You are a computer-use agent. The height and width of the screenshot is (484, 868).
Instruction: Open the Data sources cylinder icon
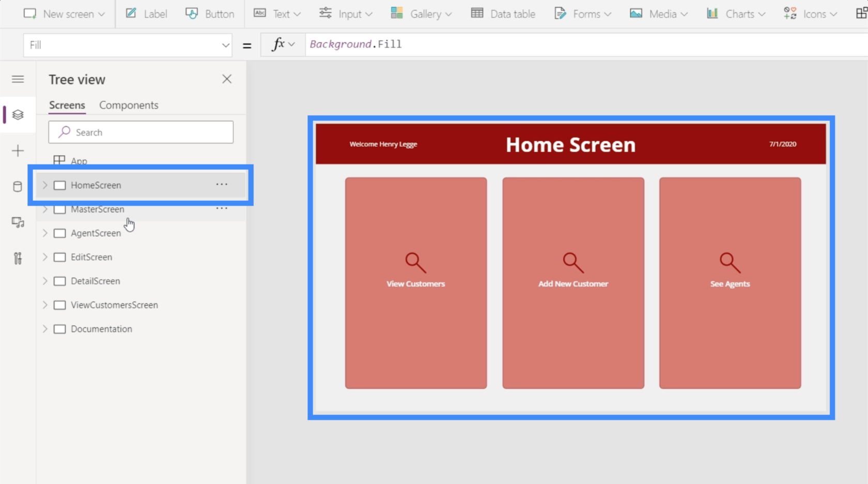pos(18,187)
